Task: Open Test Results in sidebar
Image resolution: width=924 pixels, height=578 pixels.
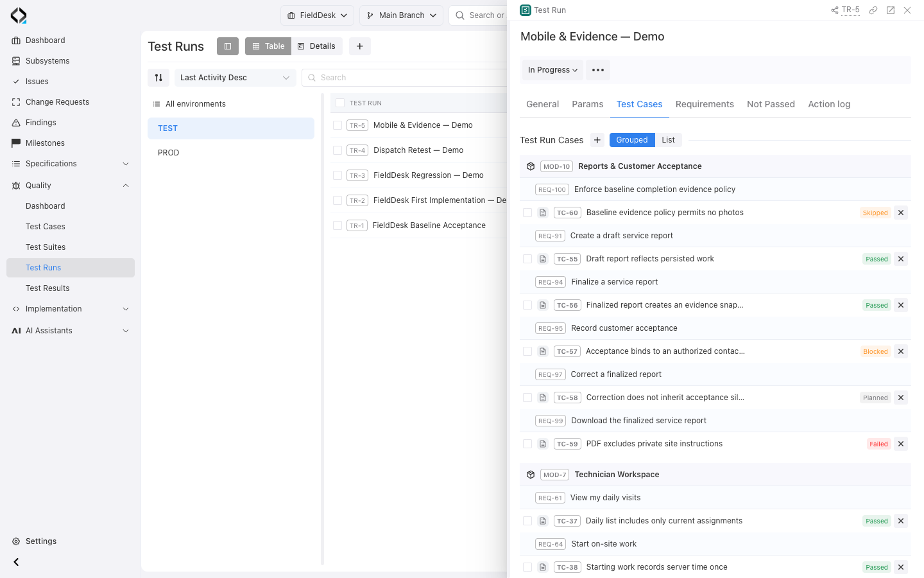Action: click(47, 288)
